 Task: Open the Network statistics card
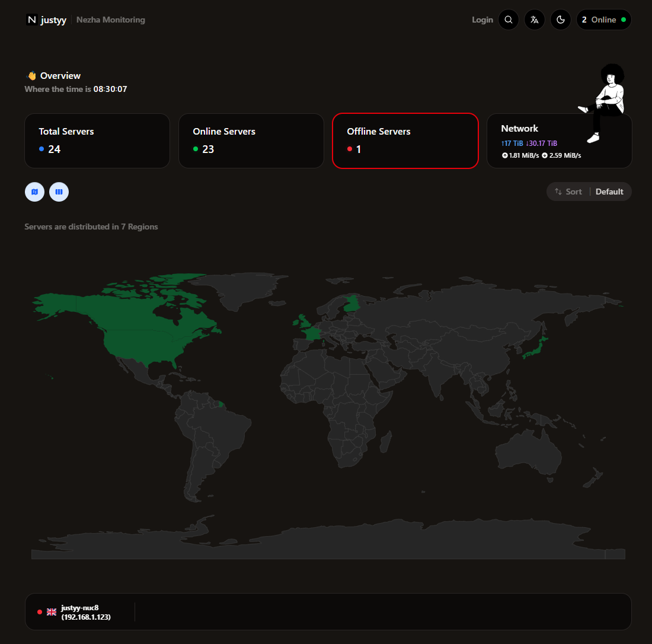tap(560, 141)
